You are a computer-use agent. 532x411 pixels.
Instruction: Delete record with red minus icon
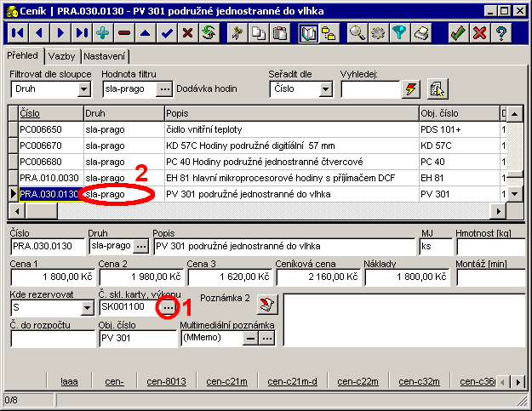[x=124, y=33]
